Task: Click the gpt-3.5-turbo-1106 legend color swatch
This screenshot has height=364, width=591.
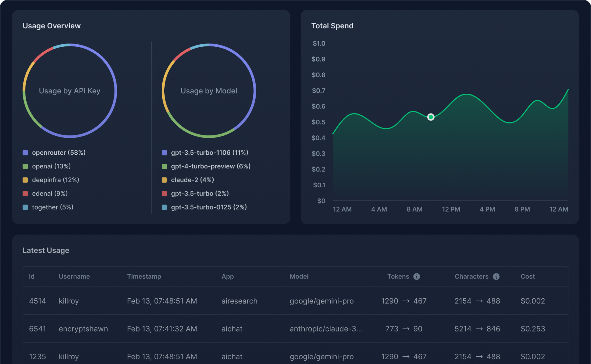Action: click(x=164, y=153)
